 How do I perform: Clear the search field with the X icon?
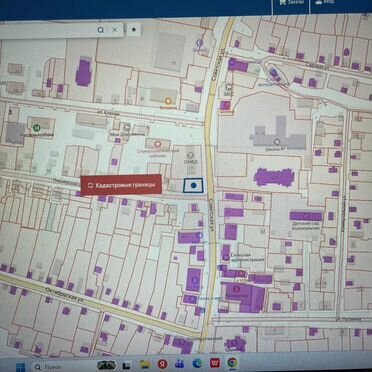(115, 30)
